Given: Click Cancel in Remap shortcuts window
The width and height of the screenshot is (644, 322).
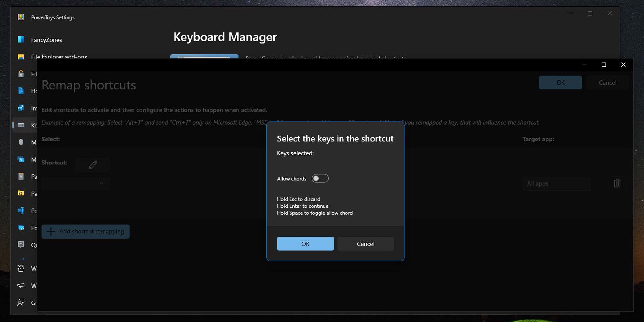Looking at the screenshot, I should (607, 83).
